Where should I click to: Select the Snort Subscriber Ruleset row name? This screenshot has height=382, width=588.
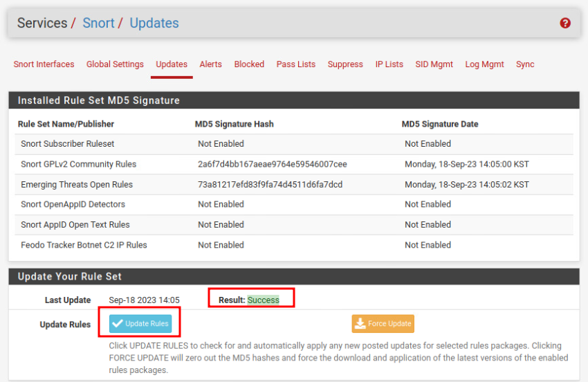(x=68, y=144)
